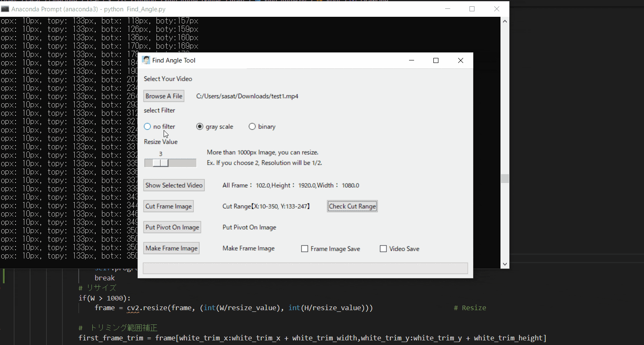Click the if(W > 1000) code line
Image resolution: width=644 pixels, height=345 pixels.
(x=104, y=298)
